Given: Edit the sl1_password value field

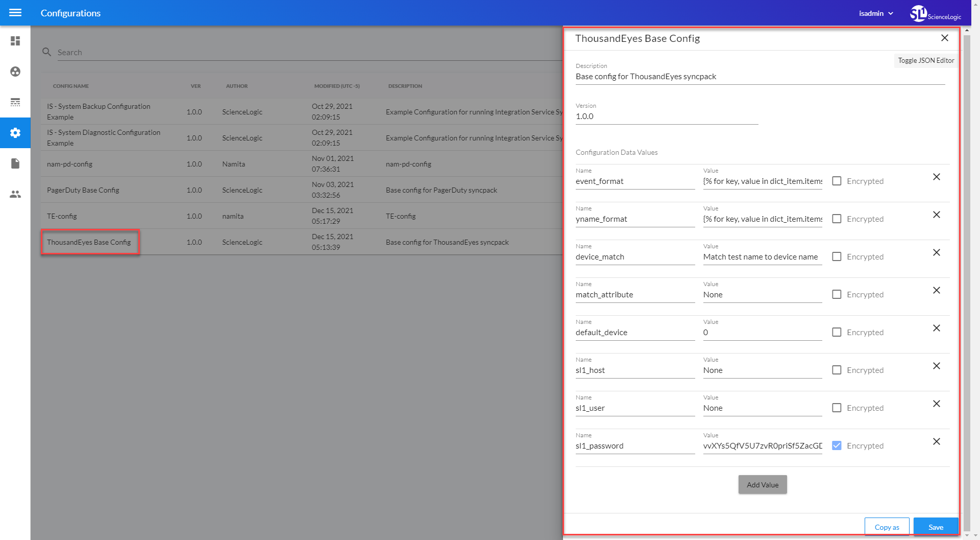Looking at the screenshot, I should coord(763,446).
